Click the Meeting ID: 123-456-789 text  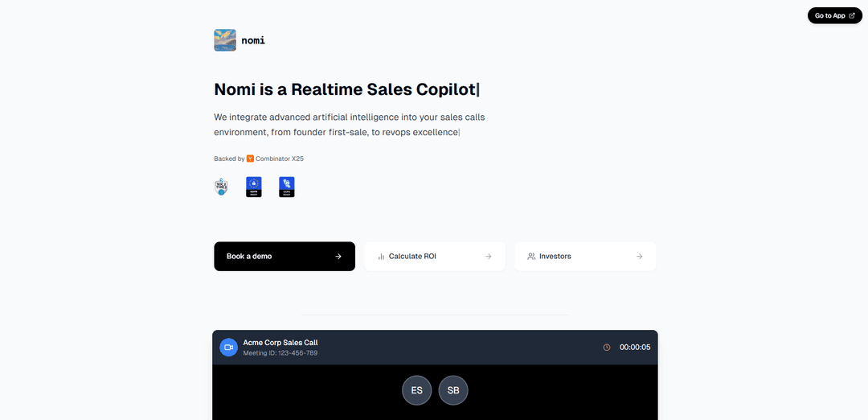280,353
